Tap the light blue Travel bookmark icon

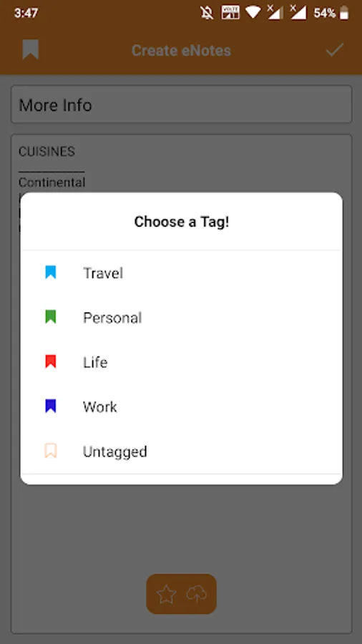coord(51,273)
